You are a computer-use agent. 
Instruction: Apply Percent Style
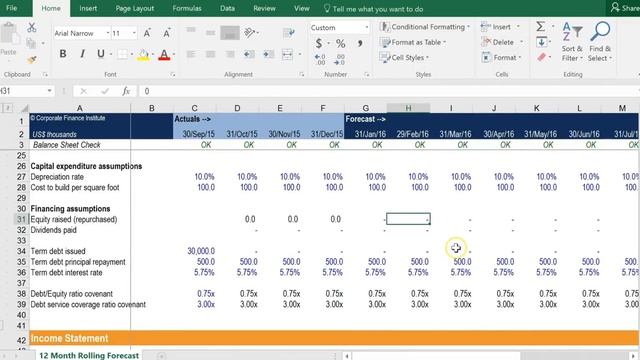pos(340,43)
